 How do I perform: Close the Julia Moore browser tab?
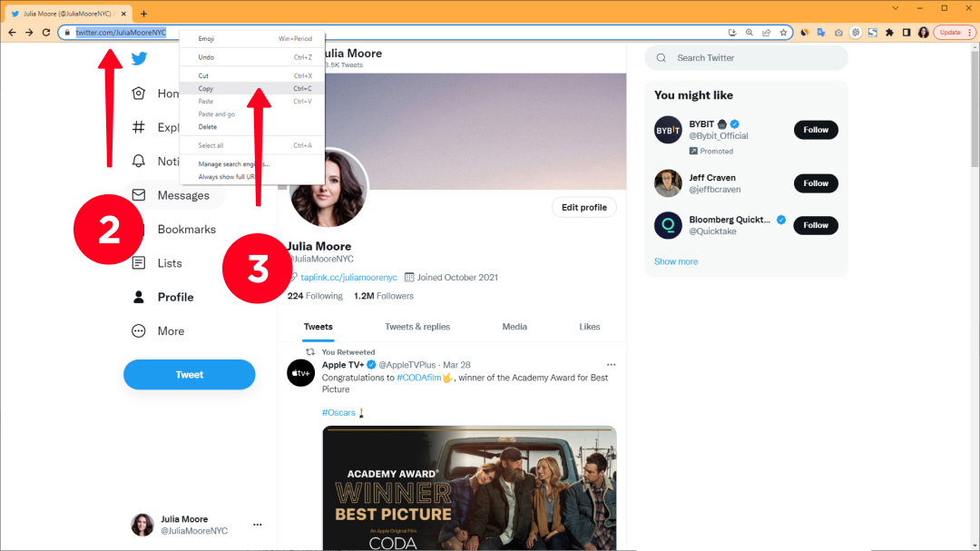(x=123, y=13)
